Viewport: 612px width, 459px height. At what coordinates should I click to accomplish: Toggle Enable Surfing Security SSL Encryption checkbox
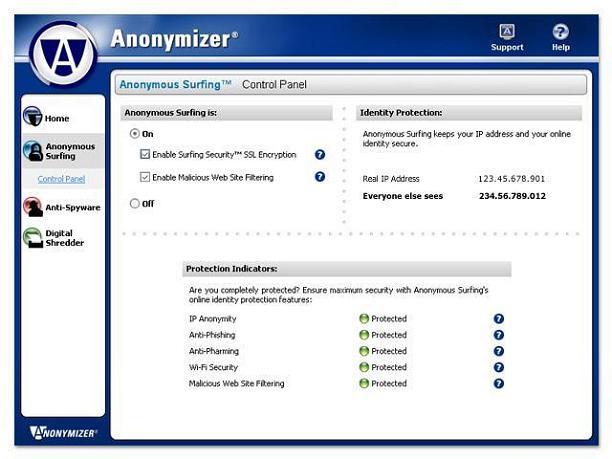(145, 154)
